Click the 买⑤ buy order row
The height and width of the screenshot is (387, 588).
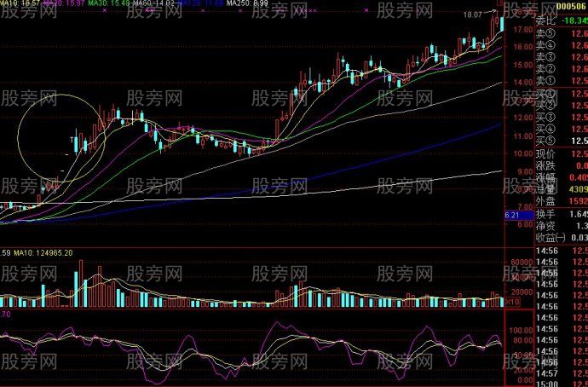562,141
